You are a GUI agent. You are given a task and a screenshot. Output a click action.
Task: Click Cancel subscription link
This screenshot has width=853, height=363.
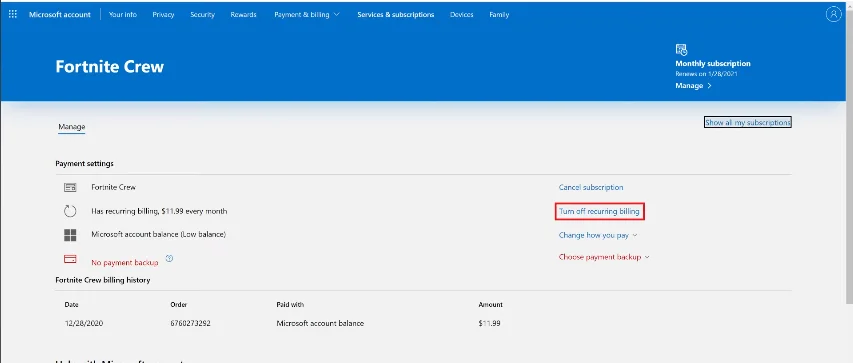coord(591,187)
